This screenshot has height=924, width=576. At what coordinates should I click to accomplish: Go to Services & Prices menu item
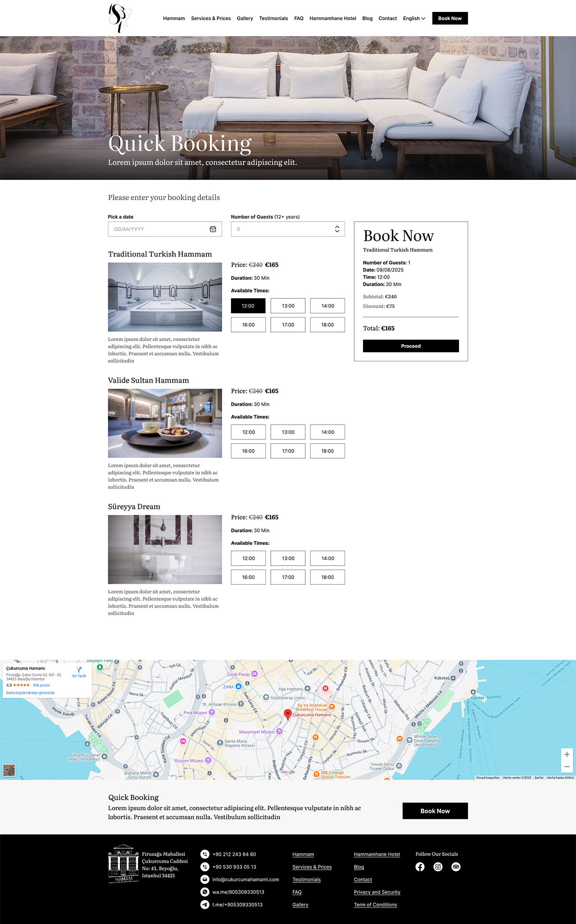tap(211, 19)
